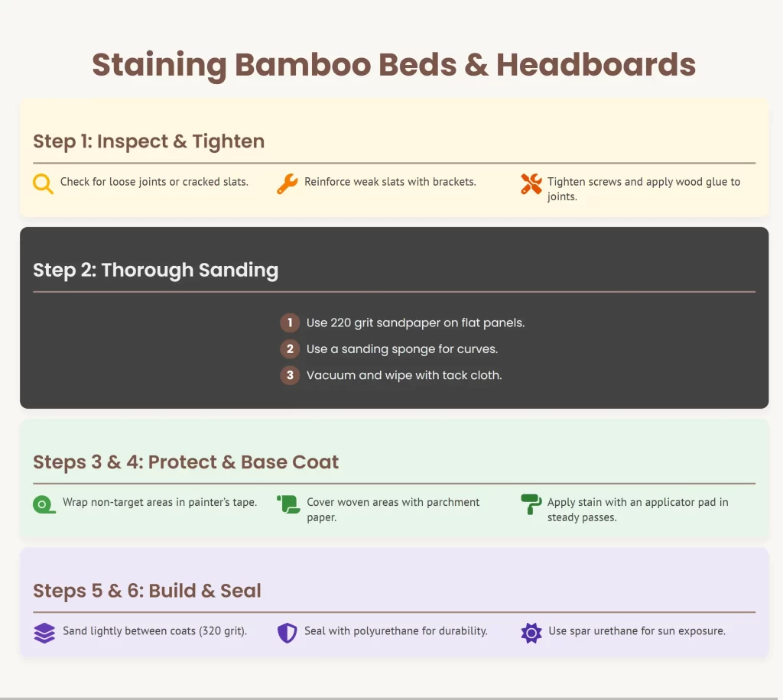
Task: Click the green tape roll icon
Action: 44,504
